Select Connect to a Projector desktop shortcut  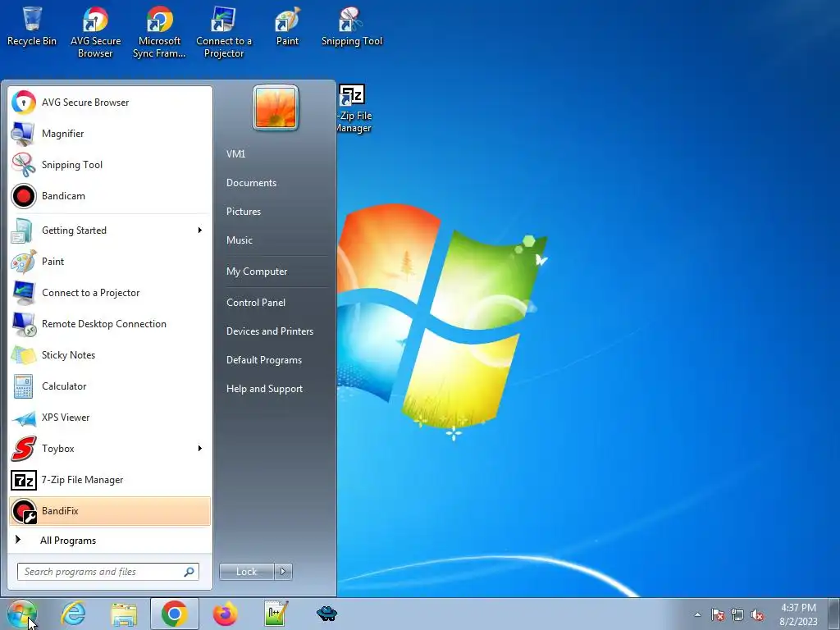[223, 32]
